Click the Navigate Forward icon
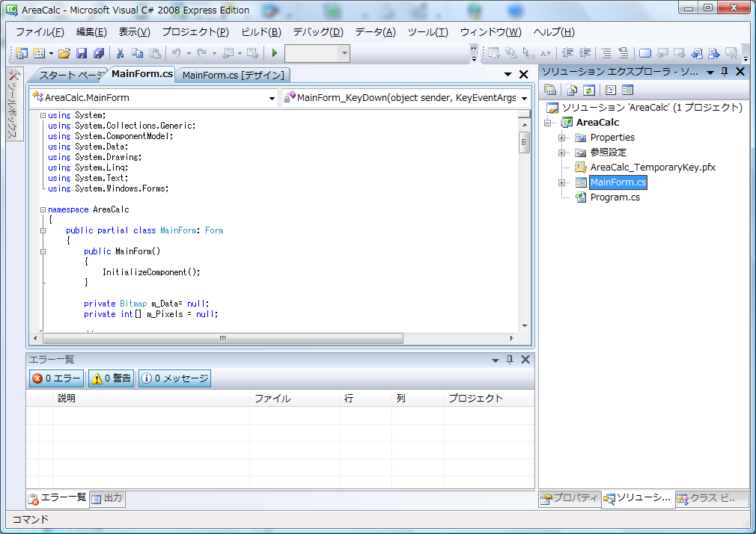 [x=252, y=53]
